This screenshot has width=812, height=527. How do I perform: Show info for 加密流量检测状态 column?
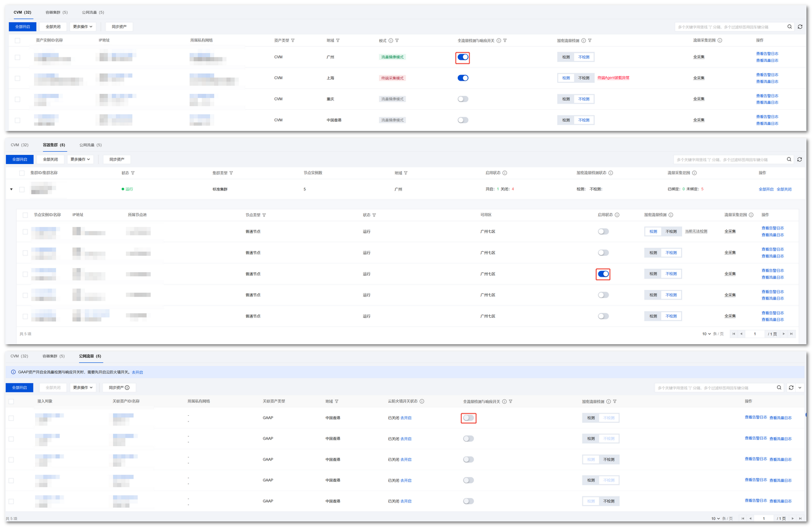pyautogui.click(x=611, y=173)
